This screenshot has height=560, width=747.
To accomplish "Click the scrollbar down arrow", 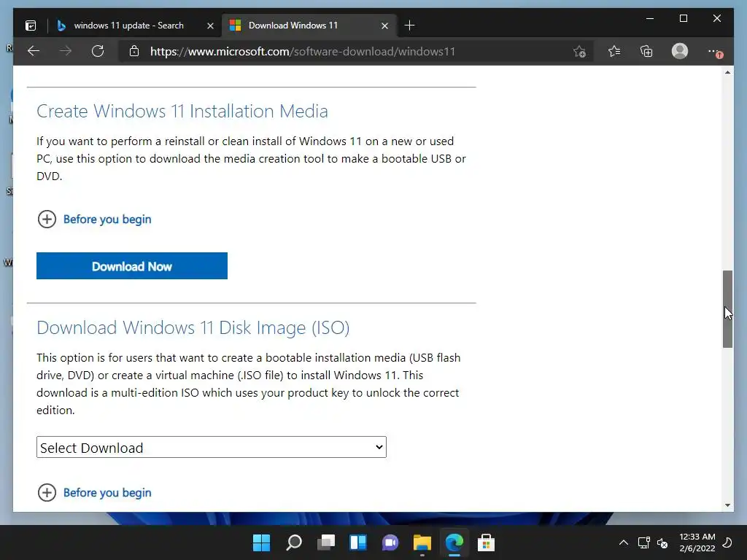I will pyautogui.click(x=727, y=505).
